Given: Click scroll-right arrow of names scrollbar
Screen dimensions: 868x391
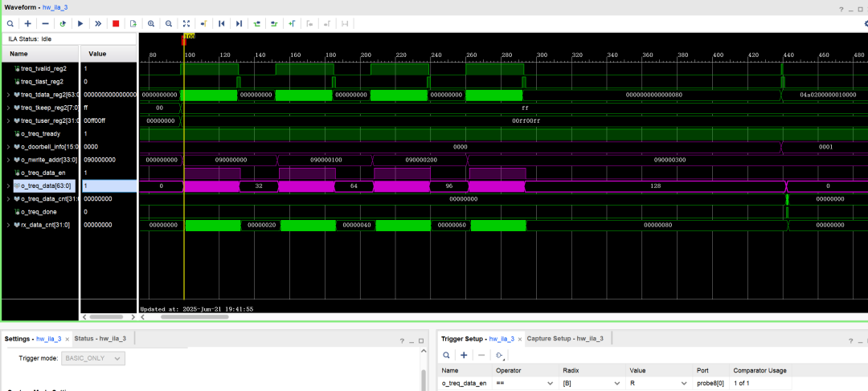Looking at the screenshot, I should 133,317.
